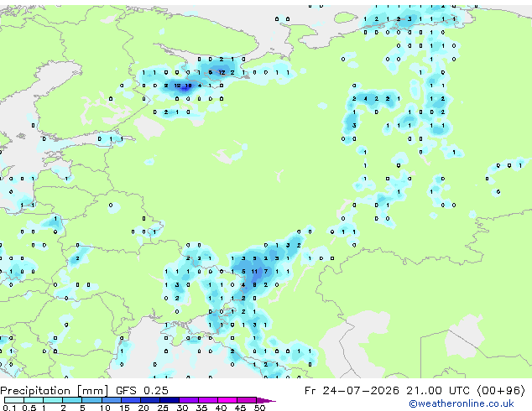Click the '25' legend scale label
This screenshot has height=411, width=532.
tap(163, 408)
